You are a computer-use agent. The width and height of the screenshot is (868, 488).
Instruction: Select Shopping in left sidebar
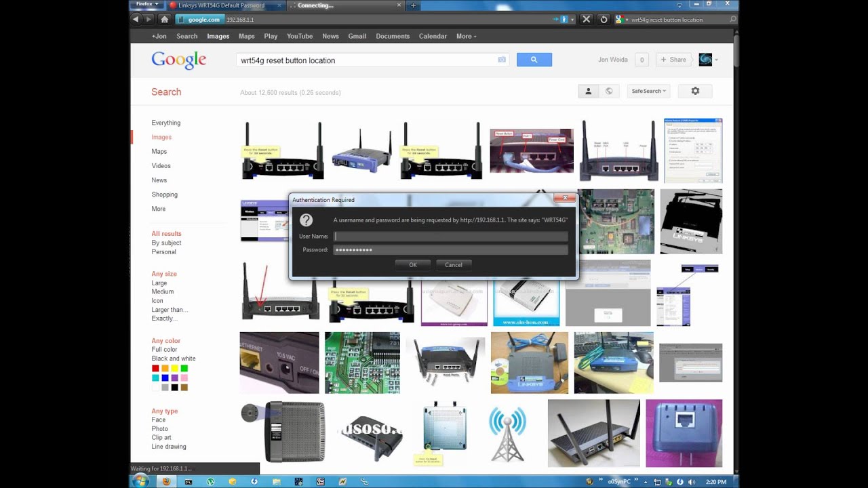(165, 195)
